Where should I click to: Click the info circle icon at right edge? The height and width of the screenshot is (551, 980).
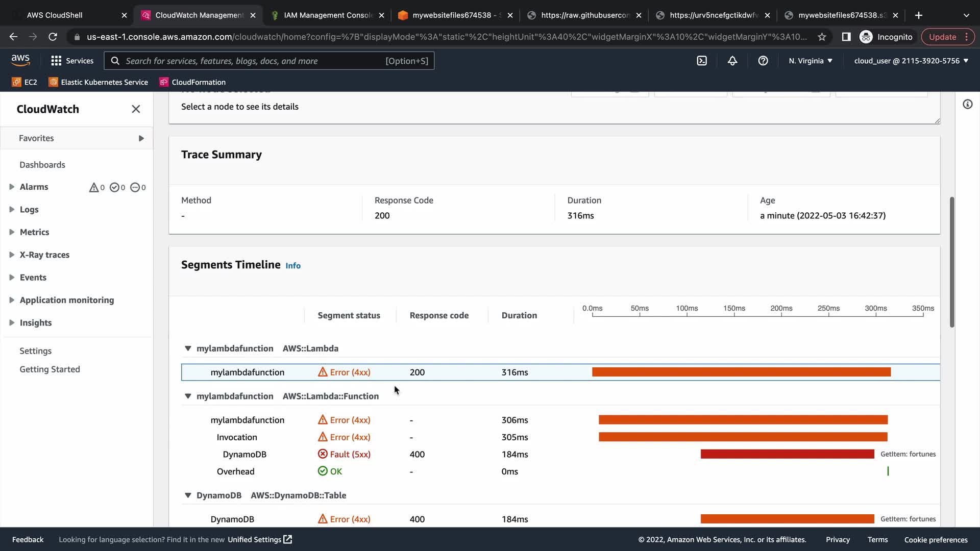[967, 105]
